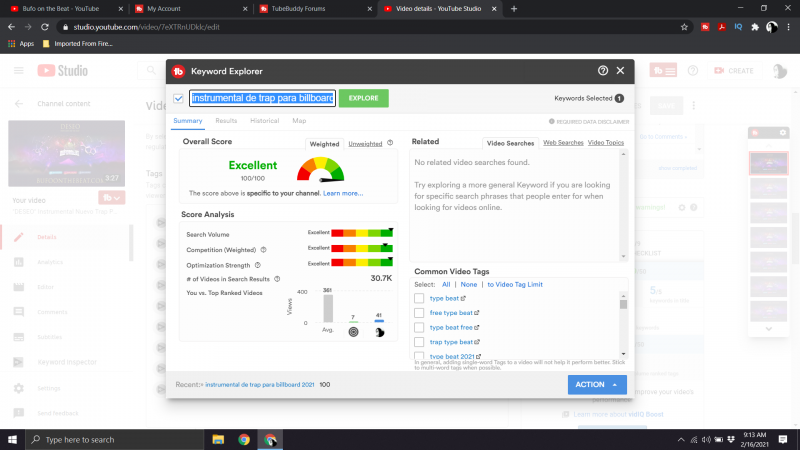Open Chrome's three-dot menu

[x=788, y=27]
